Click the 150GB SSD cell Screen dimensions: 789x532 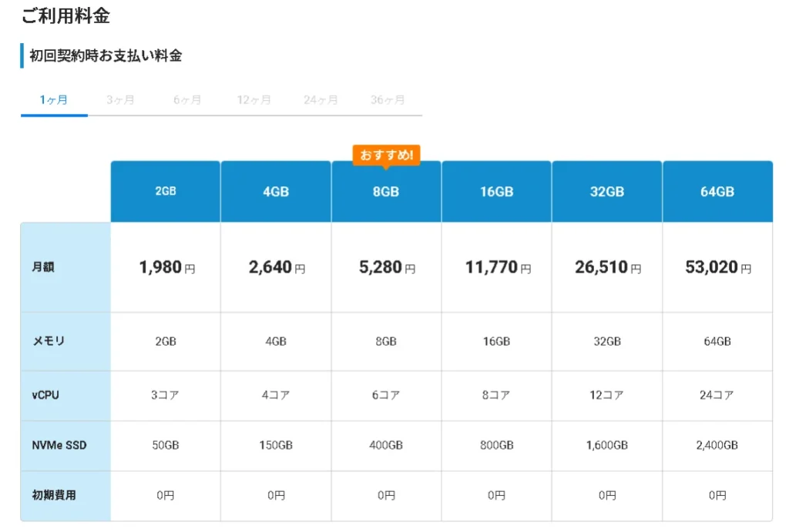coord(276,445)
